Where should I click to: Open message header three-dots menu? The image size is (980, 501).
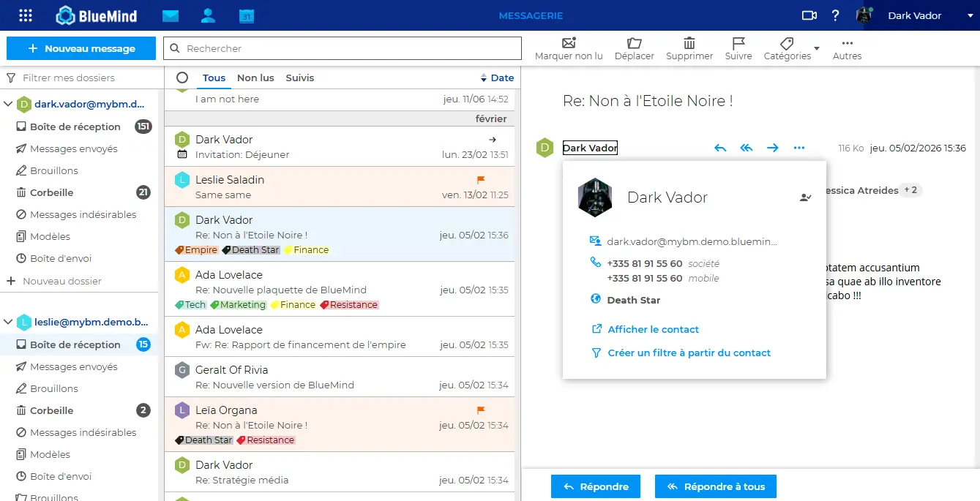(798, 148)
